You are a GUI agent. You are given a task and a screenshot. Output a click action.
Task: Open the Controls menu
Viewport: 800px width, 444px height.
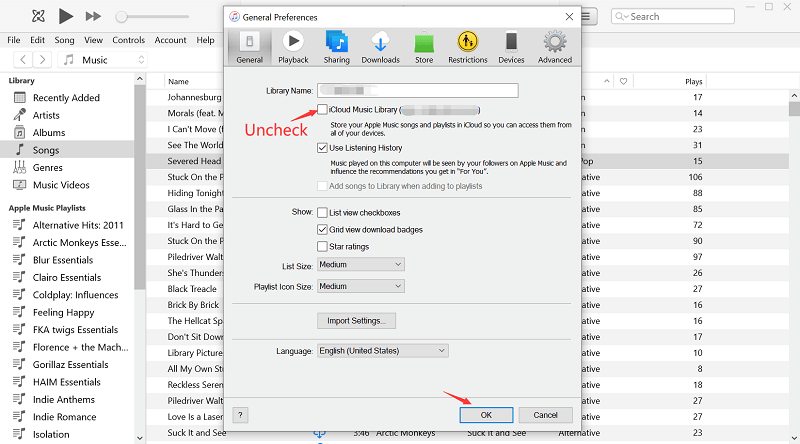128,40
